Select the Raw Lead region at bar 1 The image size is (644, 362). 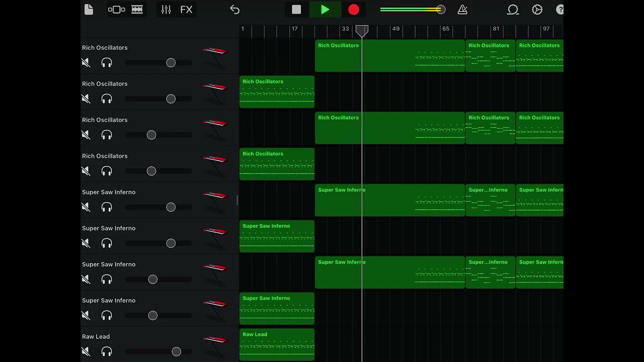tap(277, 345)
